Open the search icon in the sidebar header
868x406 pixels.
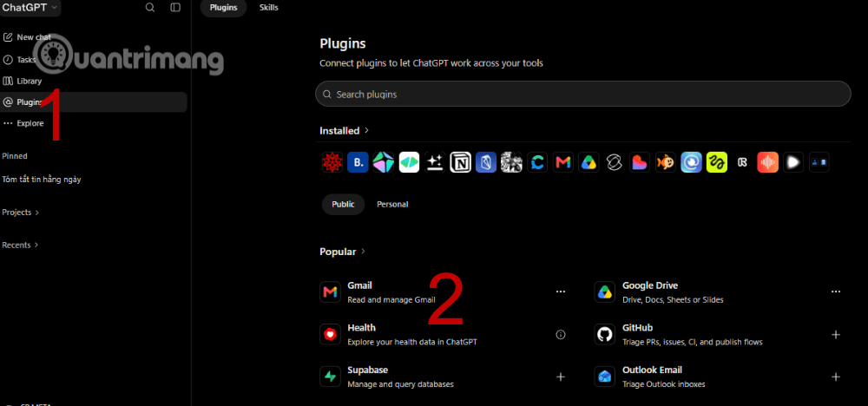(x=149, y=8)
